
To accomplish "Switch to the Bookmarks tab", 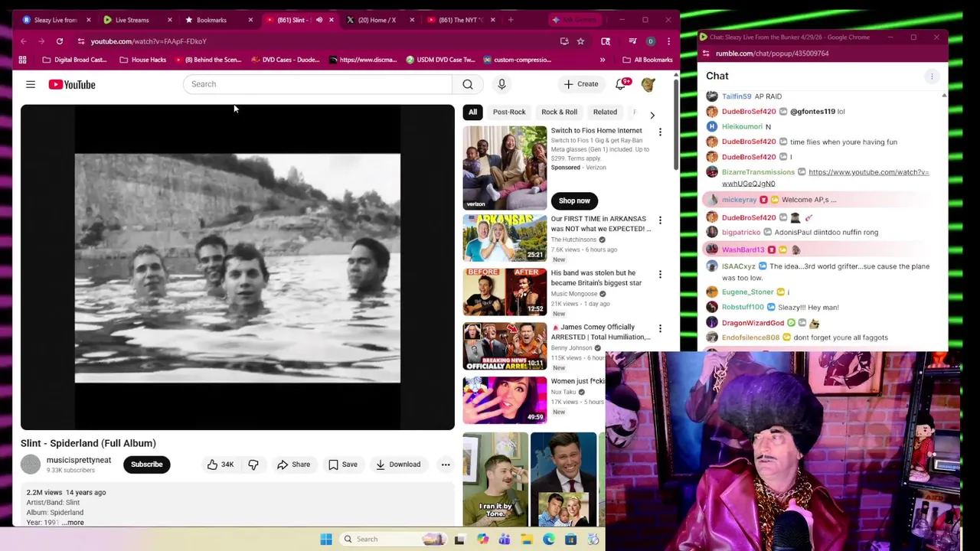I will 217,20.
